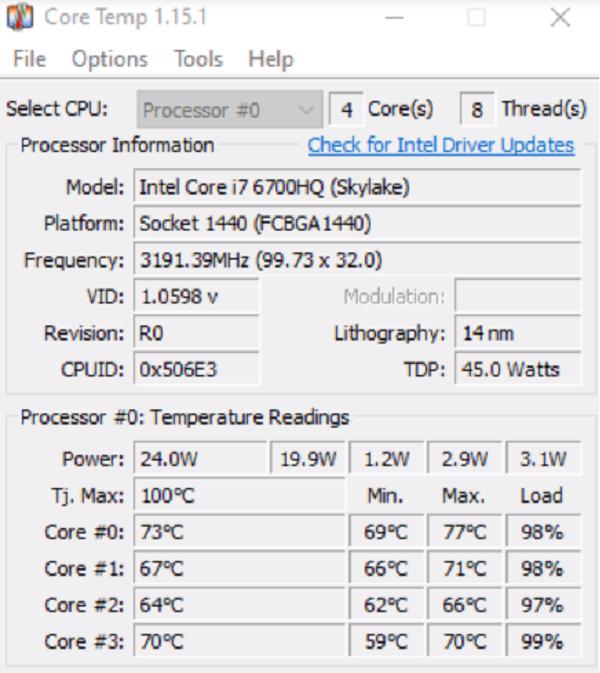Image resolution: width=600 pixels, height=673 pixels.
Task: Click Core #3 maximum temperature field
Action: [465, 642]
